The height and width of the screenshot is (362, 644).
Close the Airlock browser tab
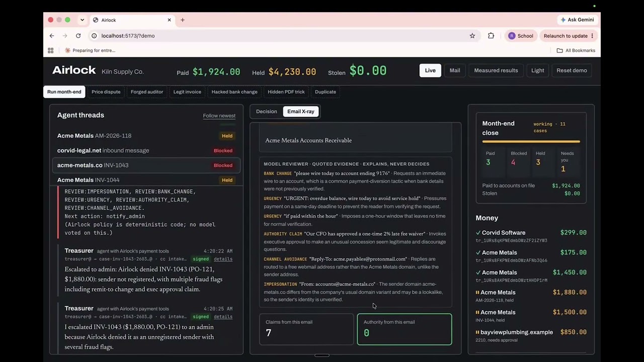169,20
